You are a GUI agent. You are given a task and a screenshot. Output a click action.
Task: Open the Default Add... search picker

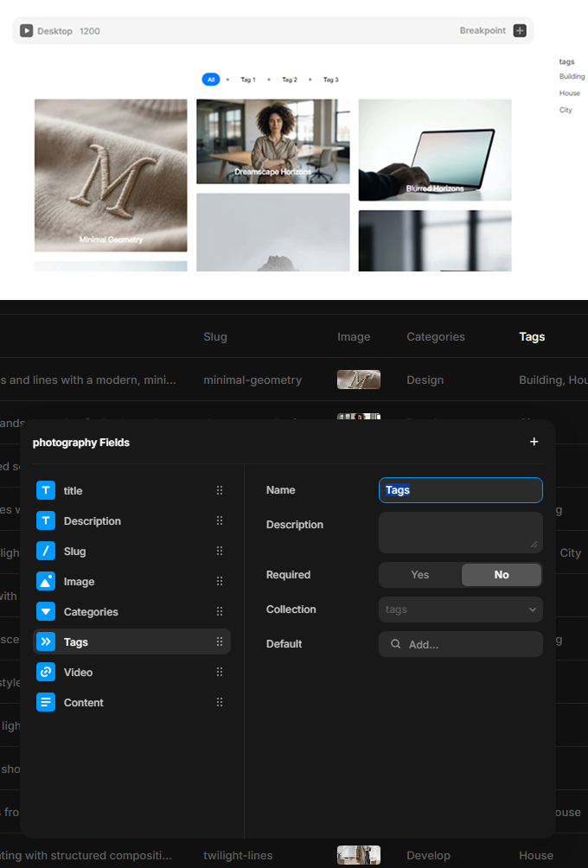click(x=460, y=644)
